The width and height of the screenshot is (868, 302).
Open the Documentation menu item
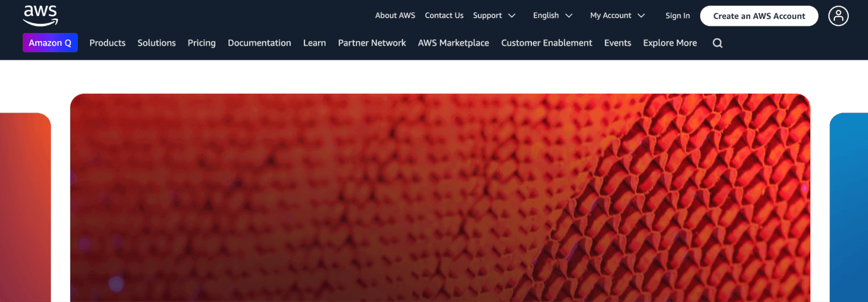pos(259,43)
